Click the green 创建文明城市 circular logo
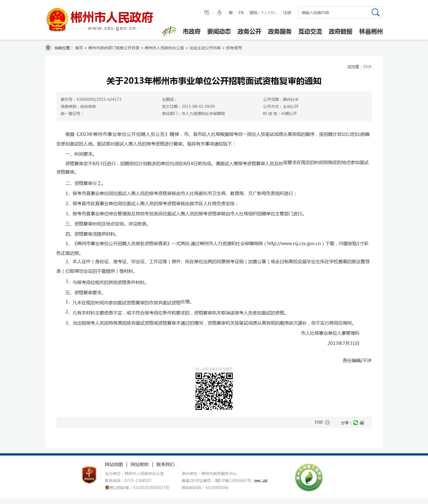428x504 pixels. [309, 477]
